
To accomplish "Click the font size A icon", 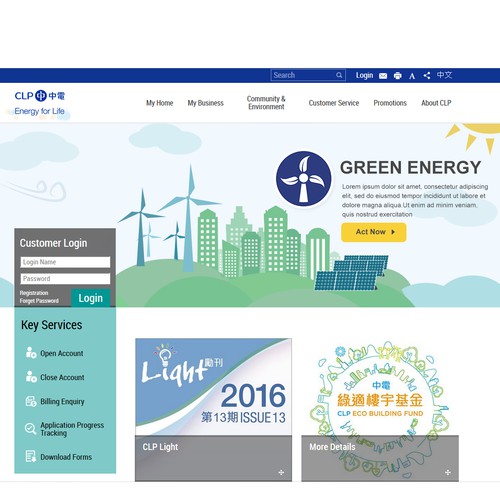I will pos(412,76).
